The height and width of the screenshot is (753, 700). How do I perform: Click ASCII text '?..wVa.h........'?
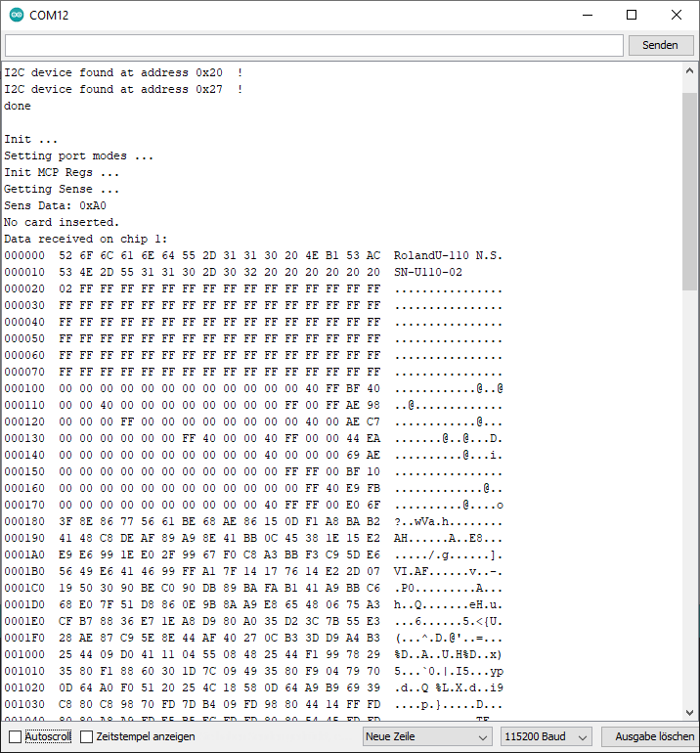[x=448, y=521]
